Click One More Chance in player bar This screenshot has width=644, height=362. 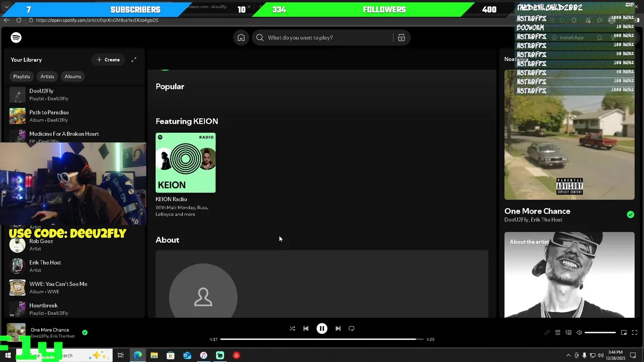(50, 330)
